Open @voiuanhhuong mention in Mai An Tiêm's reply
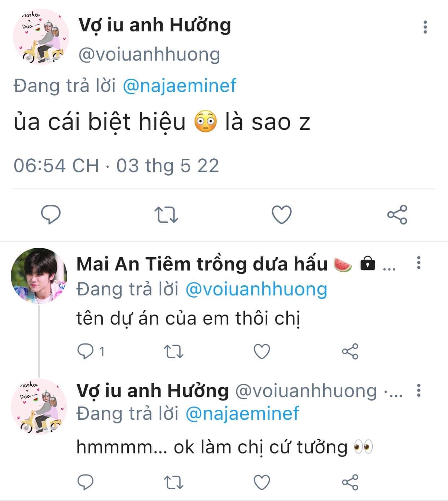448x501 pixels. [256, 289]
